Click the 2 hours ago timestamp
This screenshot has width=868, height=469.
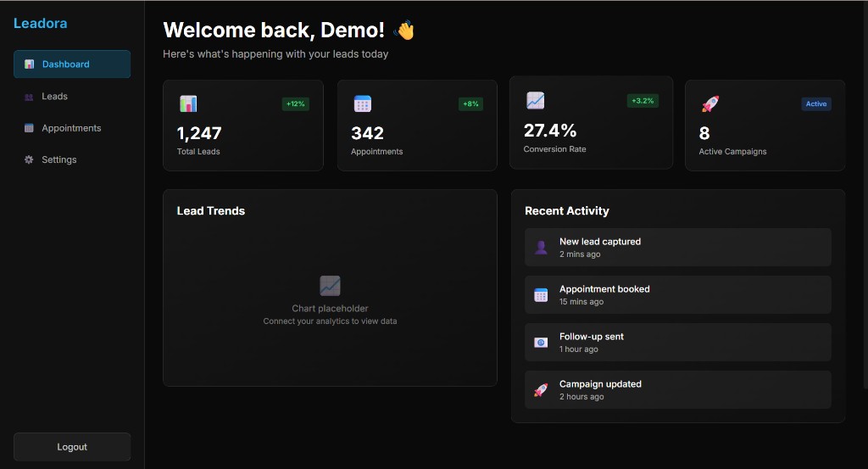click(581, 397)
